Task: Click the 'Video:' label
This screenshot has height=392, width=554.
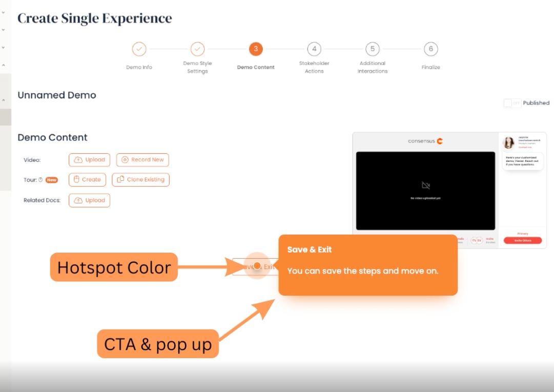Action: [x=32, y=160]
